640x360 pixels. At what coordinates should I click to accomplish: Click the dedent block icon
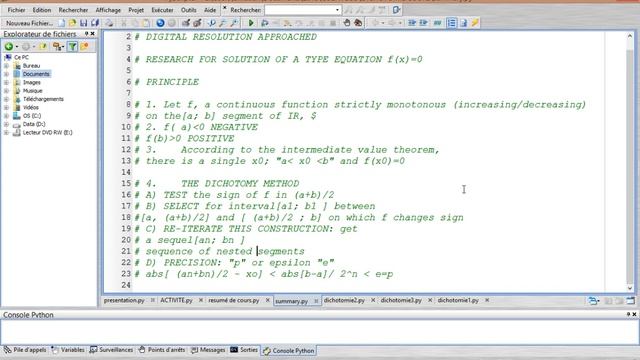click(423, 23)
